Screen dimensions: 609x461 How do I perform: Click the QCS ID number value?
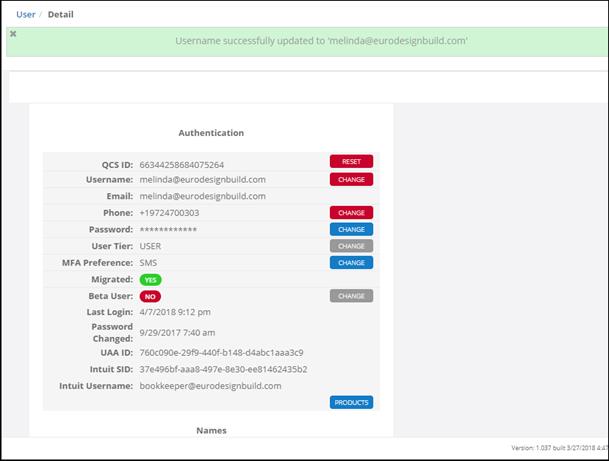(182, 164)
